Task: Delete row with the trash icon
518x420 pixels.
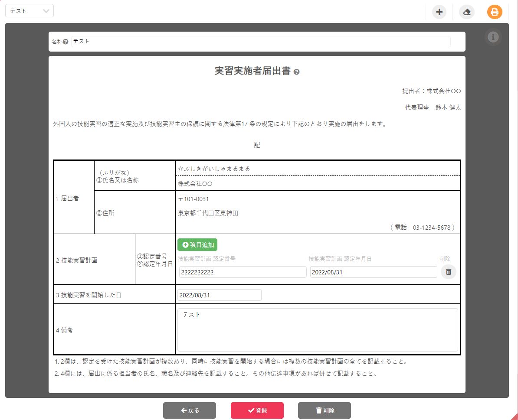Action: click(x=449, y=272)
